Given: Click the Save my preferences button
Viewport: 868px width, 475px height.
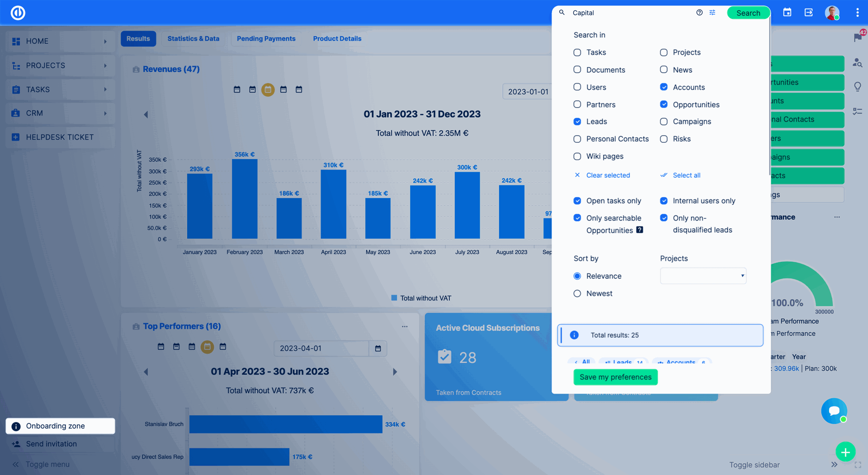Looking at the screenshot, I should coord(615,377).
